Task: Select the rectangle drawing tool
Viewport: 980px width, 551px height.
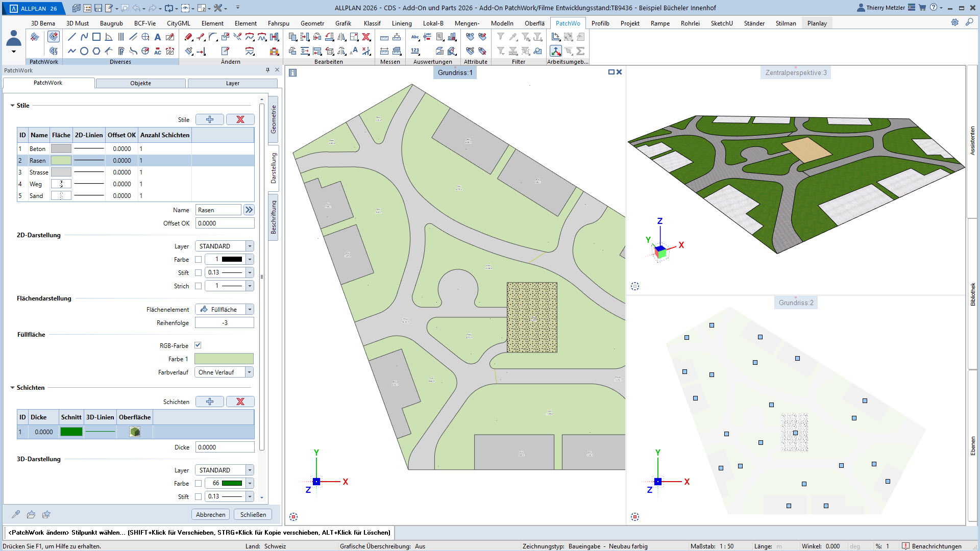Action: click(96, 37)
